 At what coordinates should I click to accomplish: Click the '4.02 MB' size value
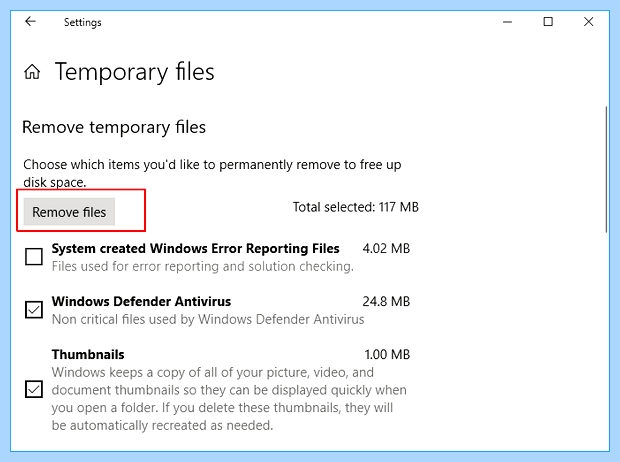point(386,248)
